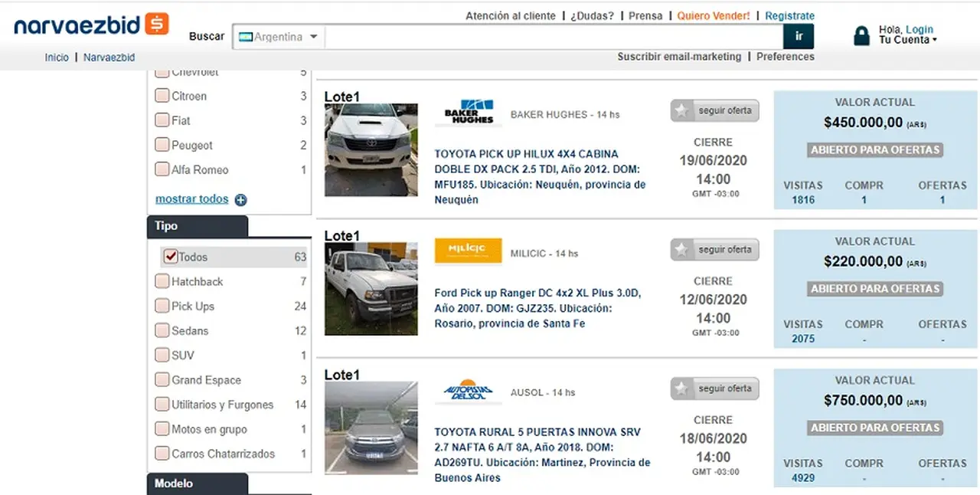Screen dimensions: 980x495
Task: Click the 4929 visitas count
Action: pos(803,477)
